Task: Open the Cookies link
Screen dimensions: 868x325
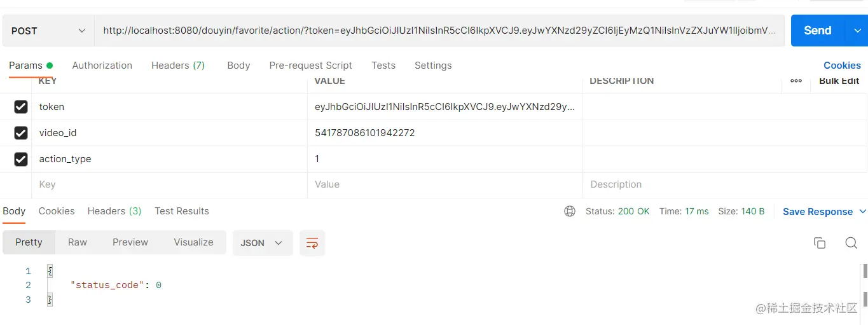Action: [841, 66]
